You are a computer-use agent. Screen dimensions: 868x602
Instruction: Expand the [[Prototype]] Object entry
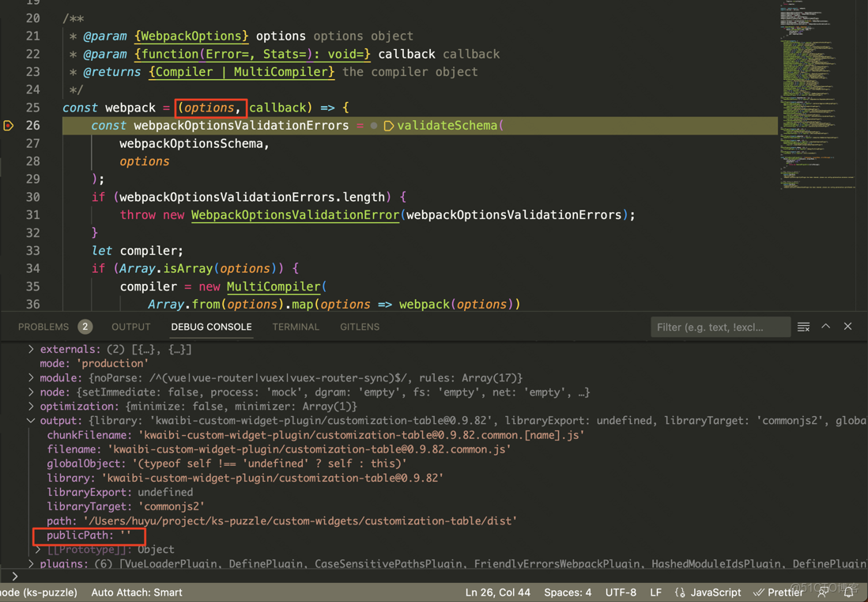tap(38, 549)
